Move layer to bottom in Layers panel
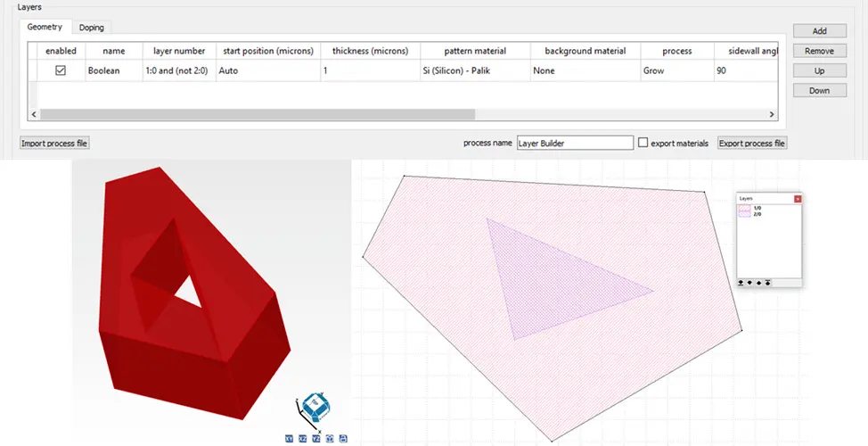868x446 pixels. pos(741,283)
